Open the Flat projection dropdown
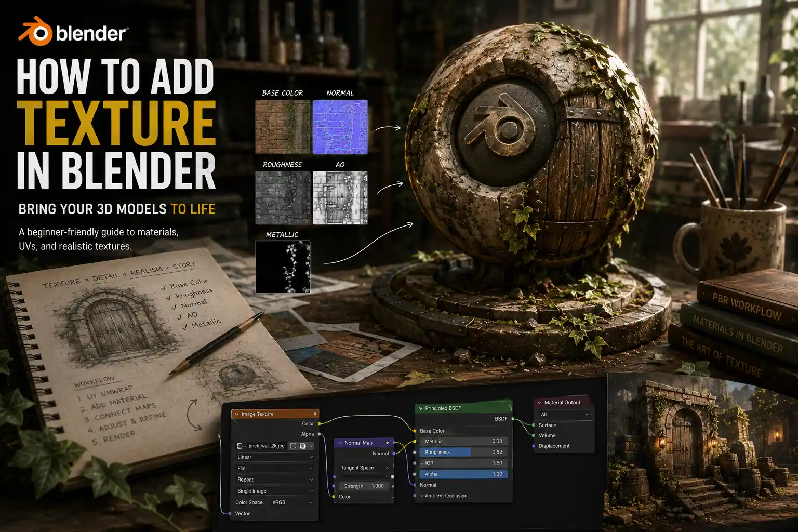798x532 pixels. pyautogui.click(x=275, y=468)
